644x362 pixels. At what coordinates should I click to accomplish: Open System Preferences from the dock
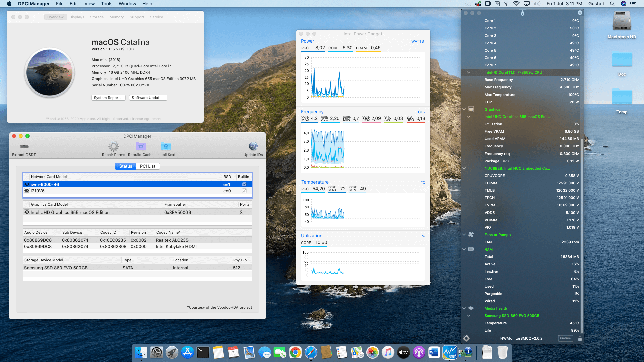click(157, 352)
